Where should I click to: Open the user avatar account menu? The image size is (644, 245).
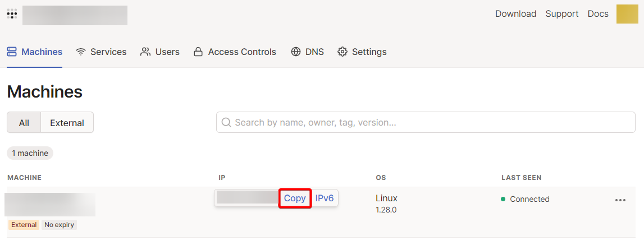click(x=627, y=14)
